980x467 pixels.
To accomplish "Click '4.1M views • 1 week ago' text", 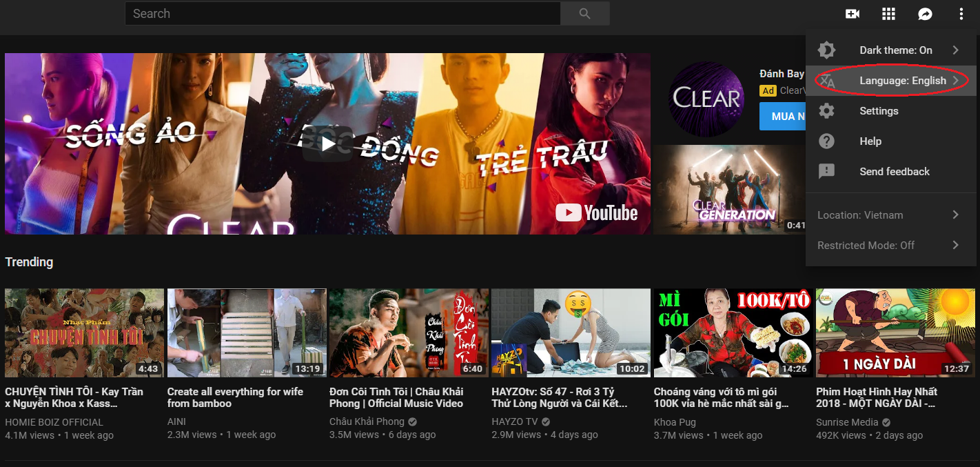I will (59, 435).
